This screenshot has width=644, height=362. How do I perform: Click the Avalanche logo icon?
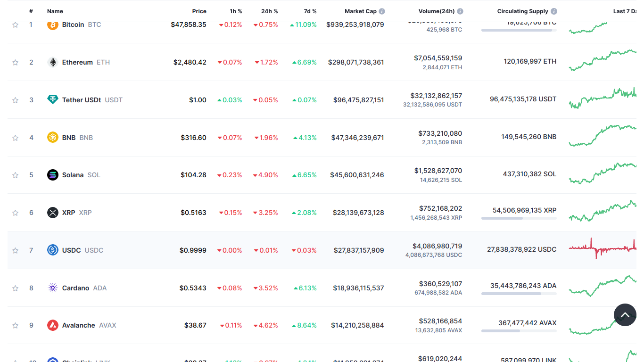pyautogui.click(x=53, y=325)
